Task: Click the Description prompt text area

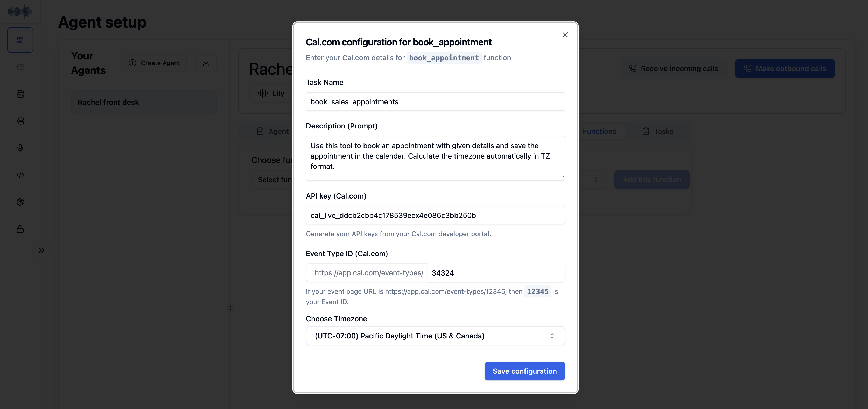Action: coord(435,158)
